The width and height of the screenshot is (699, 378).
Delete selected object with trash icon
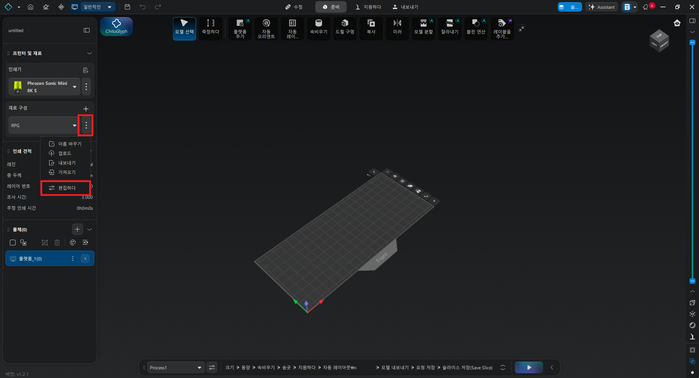(x=57, y=242)
